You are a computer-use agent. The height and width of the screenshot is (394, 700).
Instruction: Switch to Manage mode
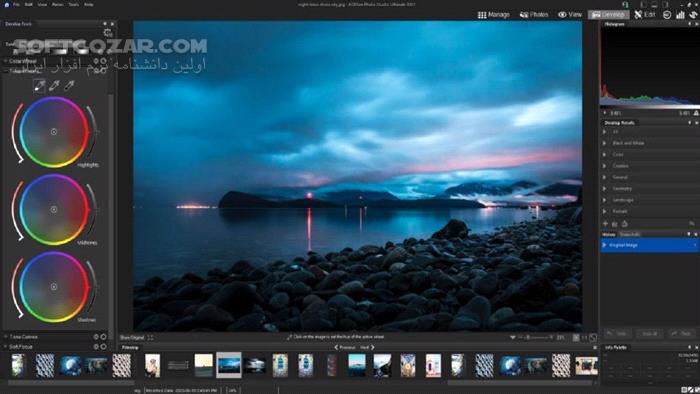click(493, 15)
